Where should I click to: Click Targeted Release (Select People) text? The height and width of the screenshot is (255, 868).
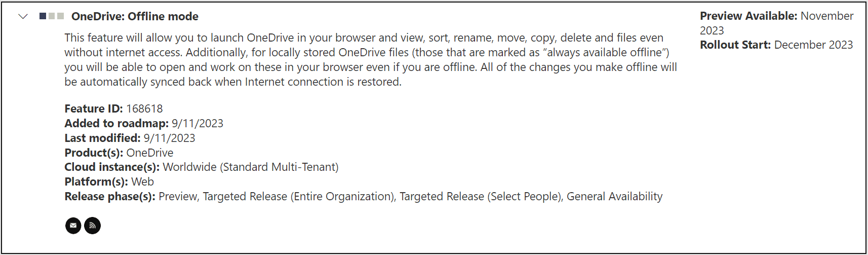pos(481,196)
